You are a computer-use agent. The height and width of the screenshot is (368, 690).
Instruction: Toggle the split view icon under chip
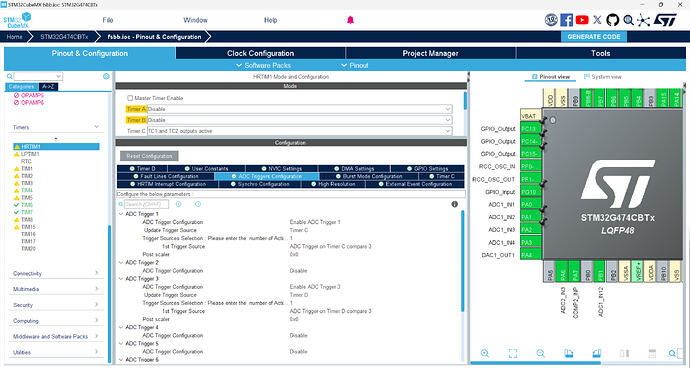[624, 353]
